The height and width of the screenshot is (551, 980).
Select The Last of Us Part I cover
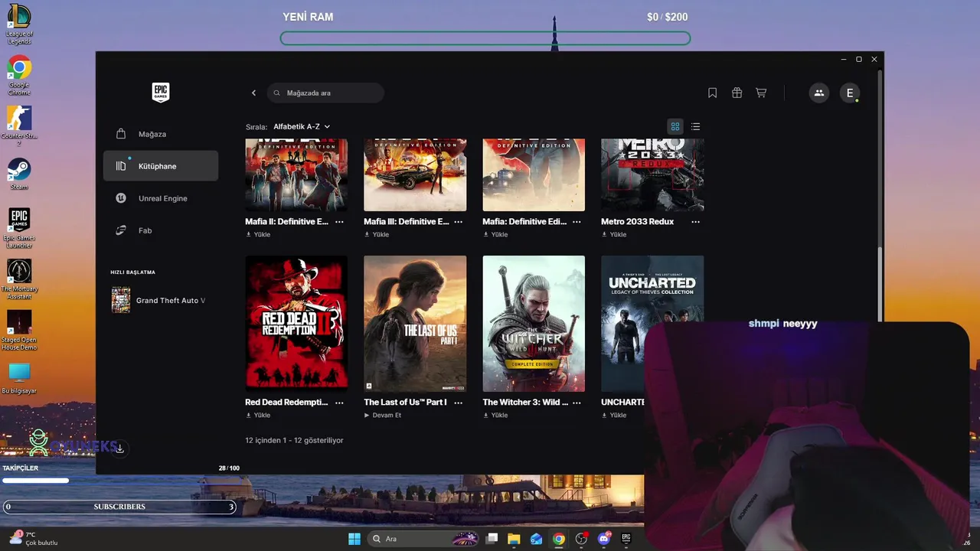click(x=415, y=324)
